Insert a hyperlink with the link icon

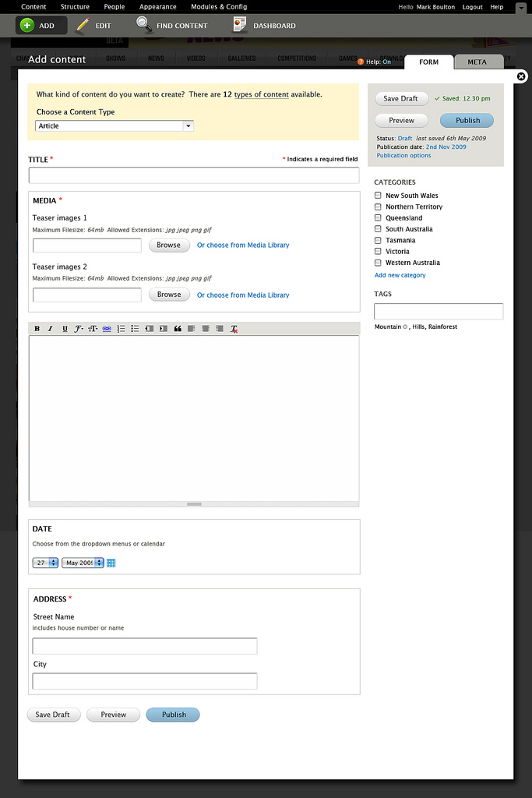[107, 329]
